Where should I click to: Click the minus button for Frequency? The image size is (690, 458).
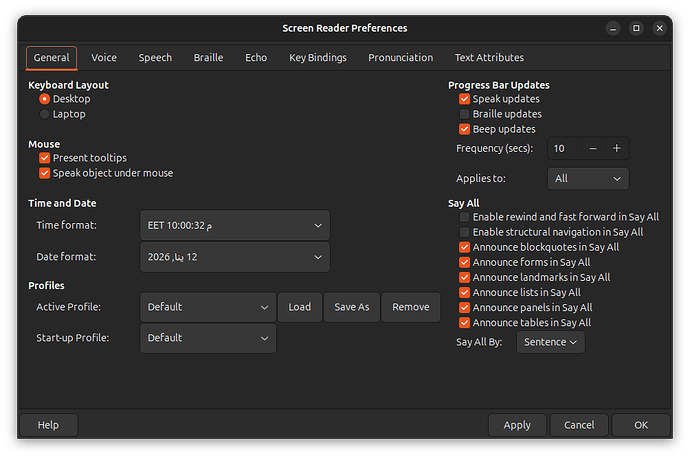tap(593, 148)
